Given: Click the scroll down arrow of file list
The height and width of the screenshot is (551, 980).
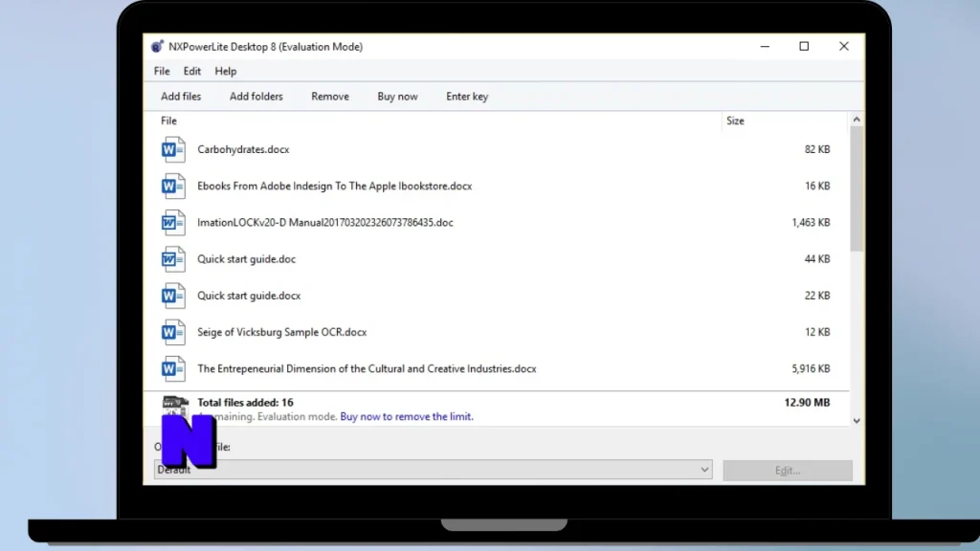Looking at the screenshot, I should click(x=857, y=421).
